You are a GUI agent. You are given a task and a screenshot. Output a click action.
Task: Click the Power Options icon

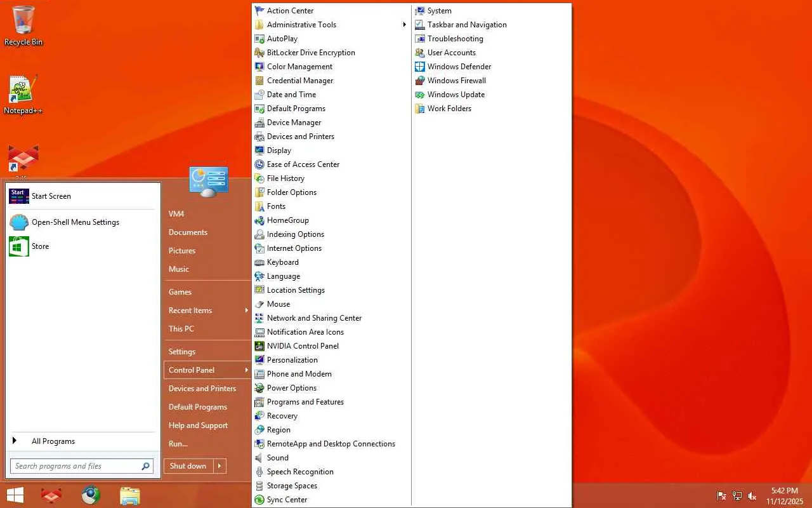pyautogui.click(x=259, y=388)
